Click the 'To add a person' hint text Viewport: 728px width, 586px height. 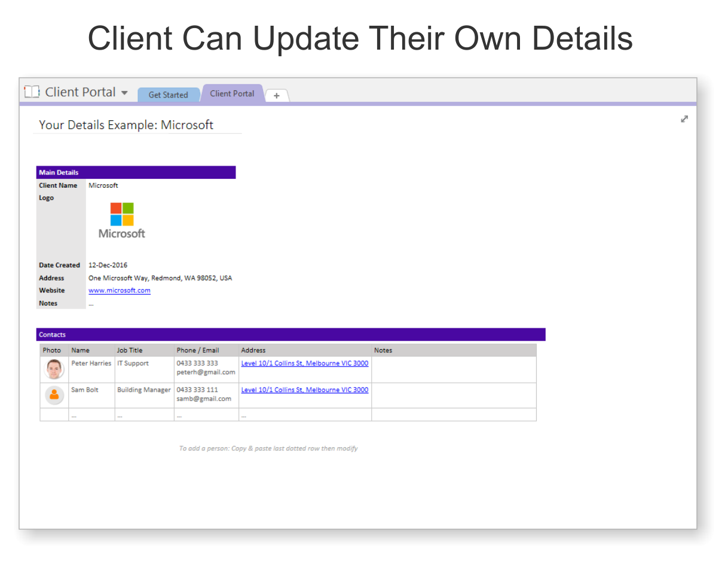(268, 448)
